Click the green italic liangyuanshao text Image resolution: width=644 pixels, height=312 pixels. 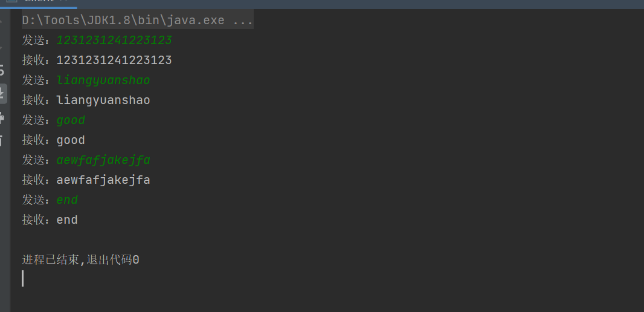coord(103,80)
